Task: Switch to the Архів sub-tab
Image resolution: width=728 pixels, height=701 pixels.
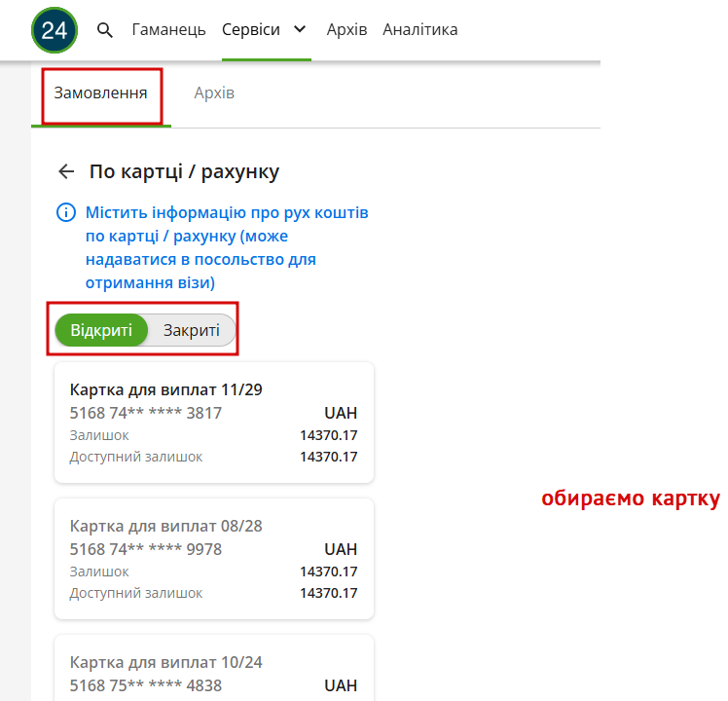Action: (214, 92)
